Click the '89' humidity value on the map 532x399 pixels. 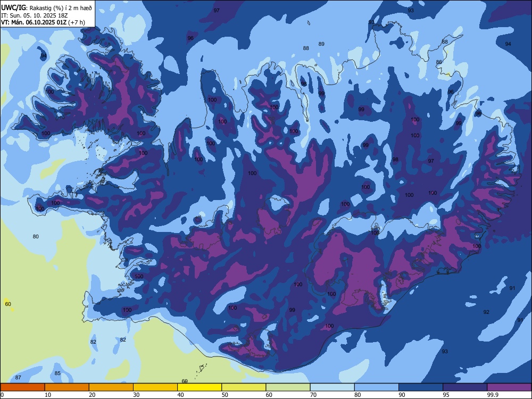pyautogui.click(x=321, y=44)
